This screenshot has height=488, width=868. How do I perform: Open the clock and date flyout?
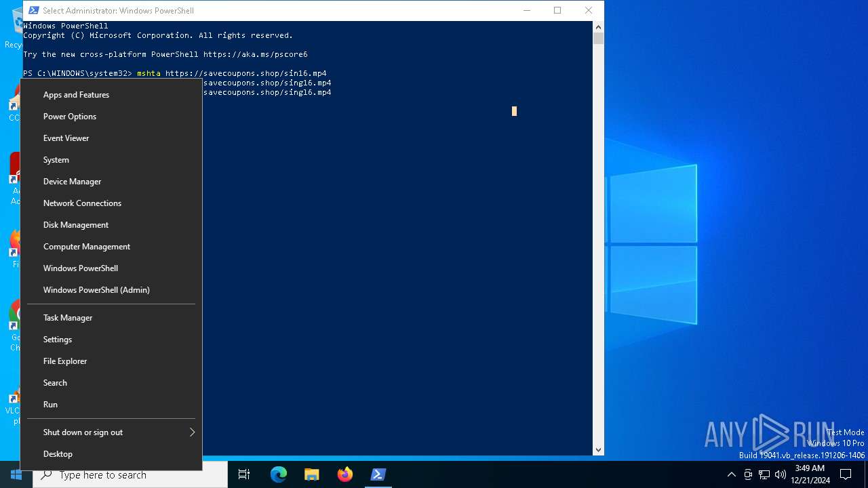tap(810, 474)
